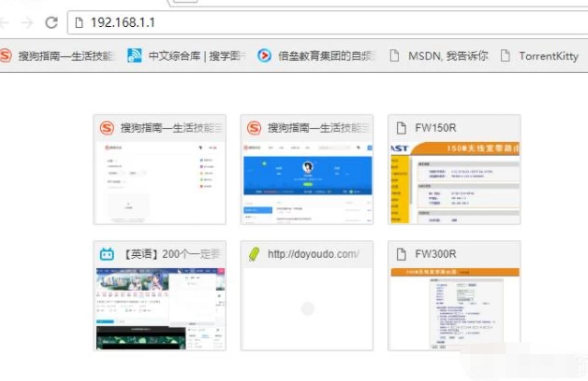The width and height of the screenshot is (588, 381).
Task: Open the http://doyoudo.com/ thumbnail
Action: pyautogui.click(x=307, y=296)
